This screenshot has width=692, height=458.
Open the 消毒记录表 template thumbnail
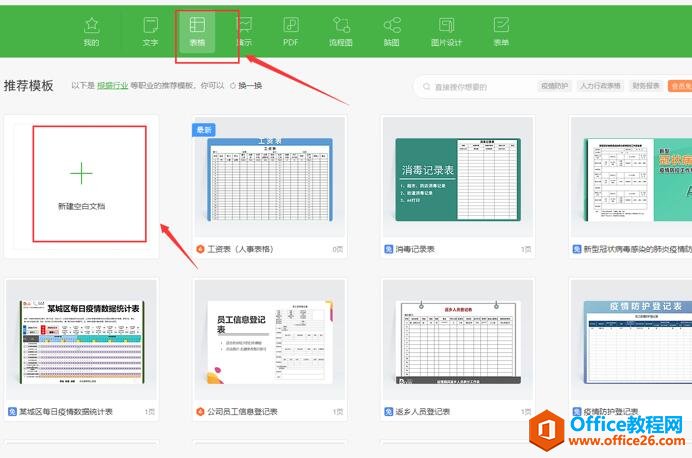tap(457, 178)
